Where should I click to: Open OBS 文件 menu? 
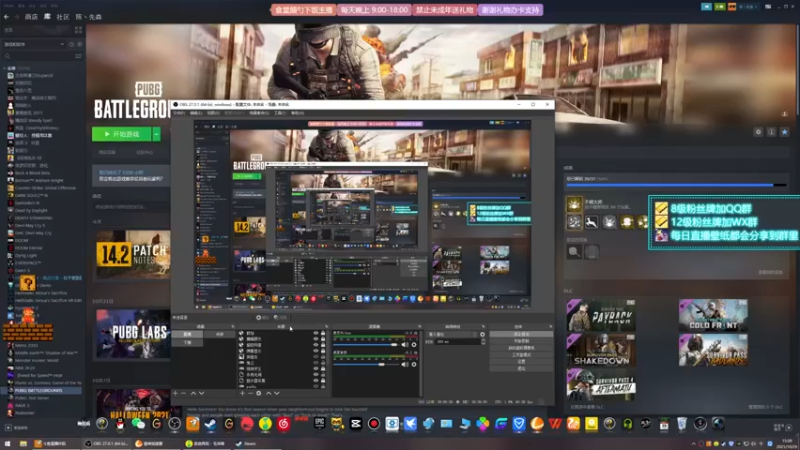click(x=179, y=113)
